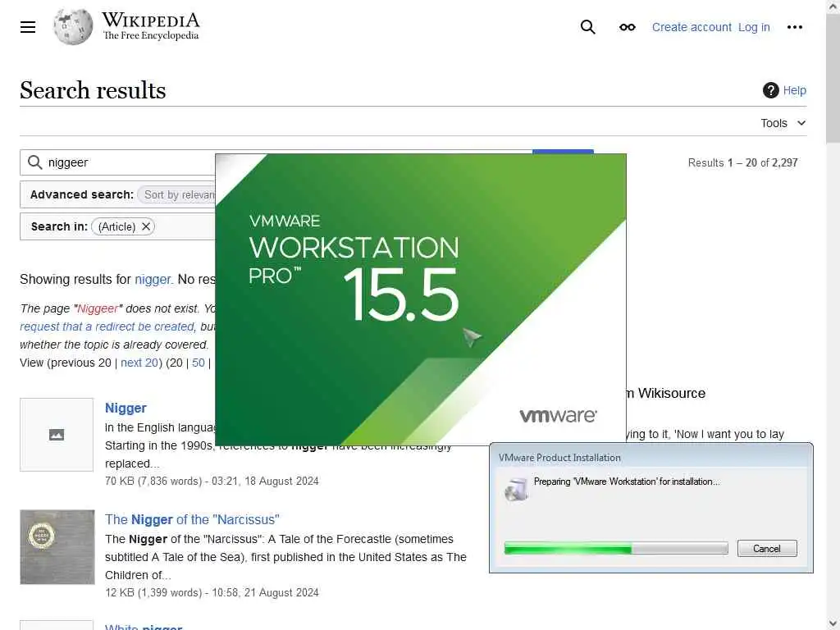The image size is (840, 630).
Task: Click the Wikipedia wordmark text
Action: pyautogui.click(x=151, y=26)
